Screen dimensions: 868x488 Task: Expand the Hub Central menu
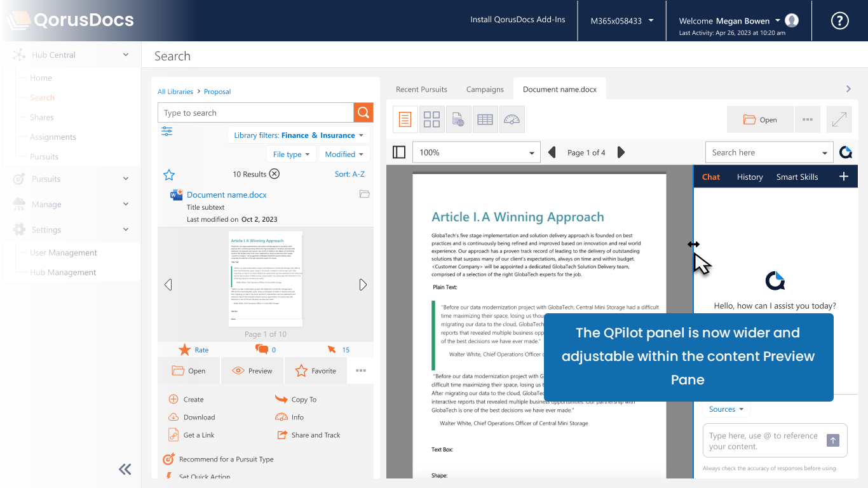[126, 55]
